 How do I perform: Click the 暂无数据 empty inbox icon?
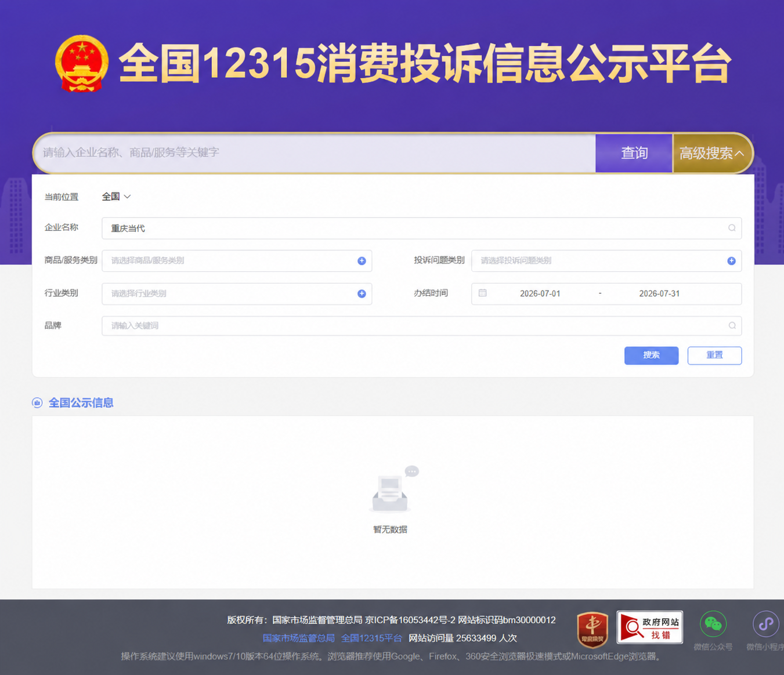pos(393,490)
